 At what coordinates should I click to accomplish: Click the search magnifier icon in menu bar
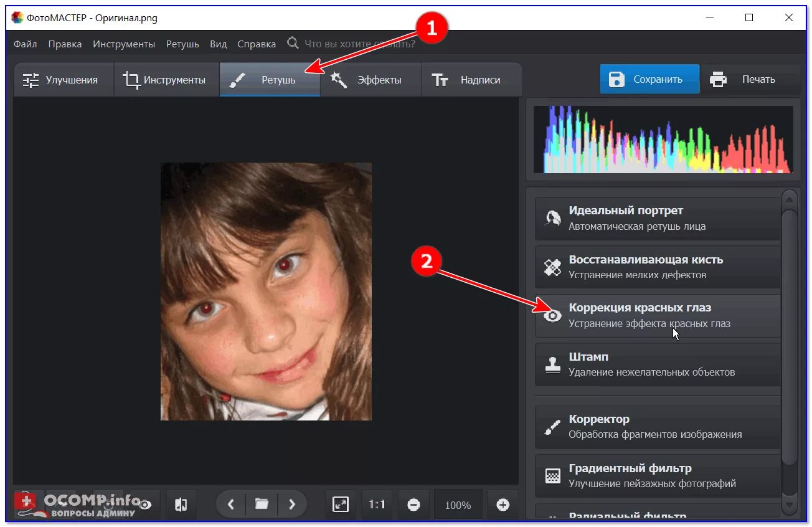tap(293, 43)
